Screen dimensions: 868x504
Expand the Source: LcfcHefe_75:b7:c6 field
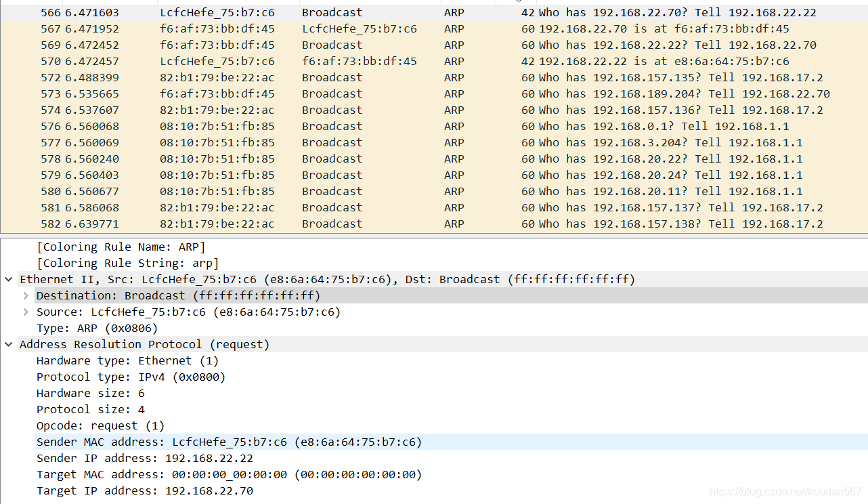[x=26, y=312]
